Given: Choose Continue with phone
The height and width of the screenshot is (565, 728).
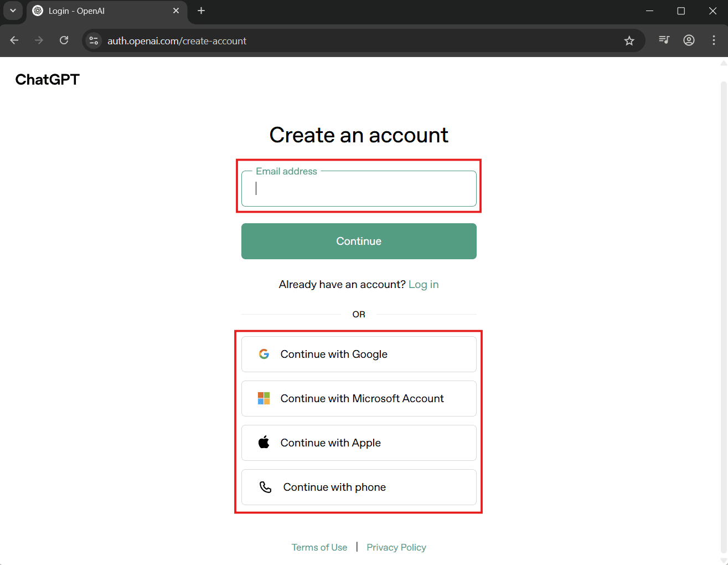Looking at the screenshot, I should pyautogui.click(x=359, y=487).
